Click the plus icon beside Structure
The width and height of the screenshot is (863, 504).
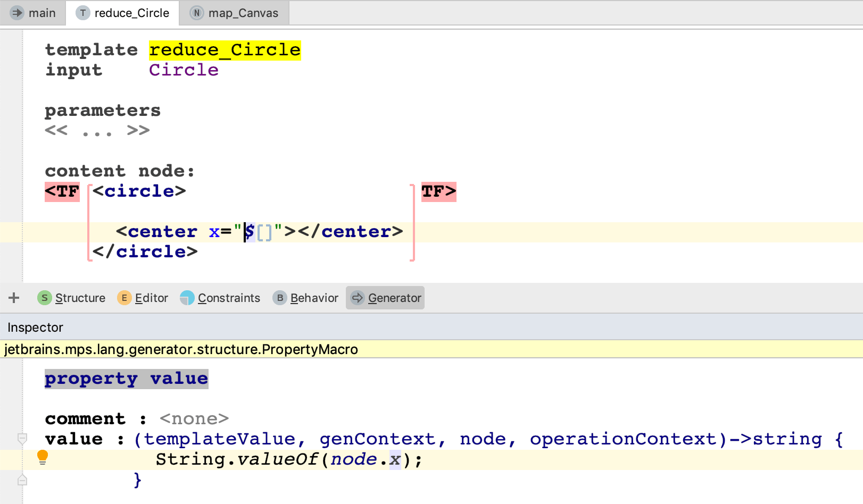pyautogui.click(x=14, y=298)
